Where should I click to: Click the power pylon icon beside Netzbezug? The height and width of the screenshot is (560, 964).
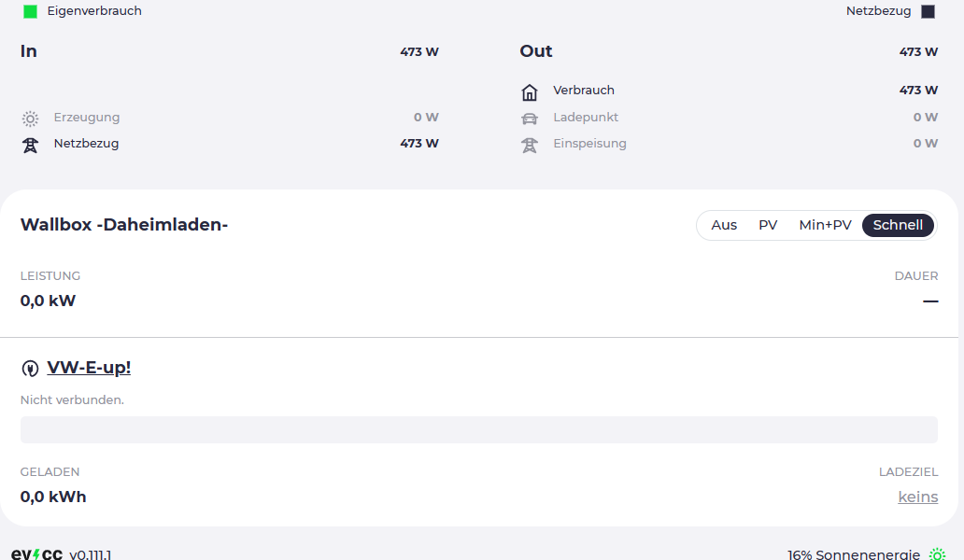click(x=30, y=145)
